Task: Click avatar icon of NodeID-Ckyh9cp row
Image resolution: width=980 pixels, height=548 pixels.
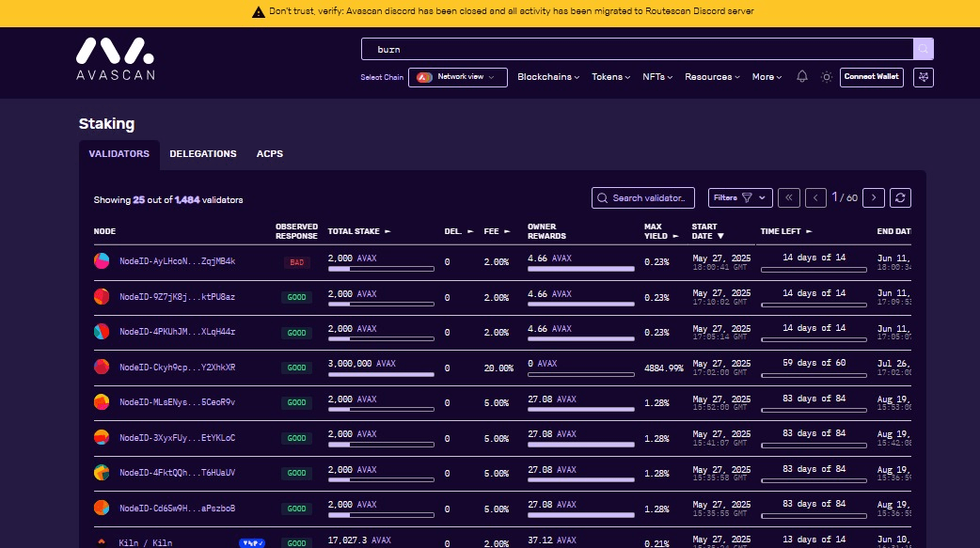Action: coord(102,367)
